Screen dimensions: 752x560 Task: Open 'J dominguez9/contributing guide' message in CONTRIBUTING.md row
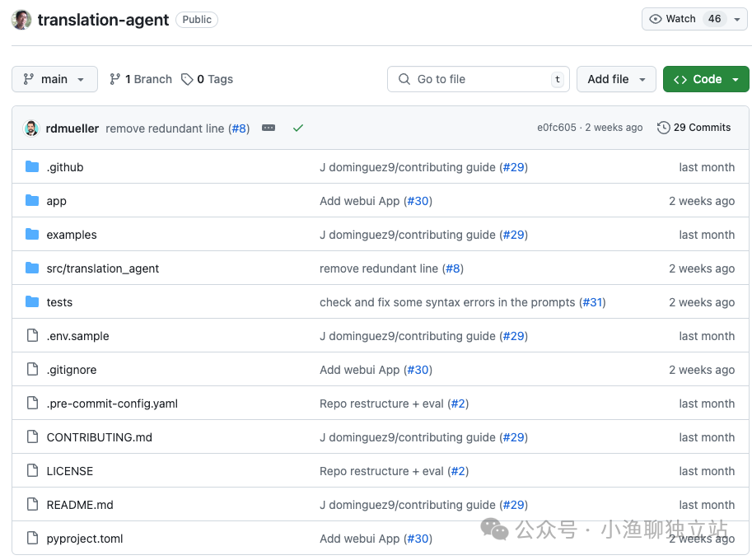coord(408,437)
